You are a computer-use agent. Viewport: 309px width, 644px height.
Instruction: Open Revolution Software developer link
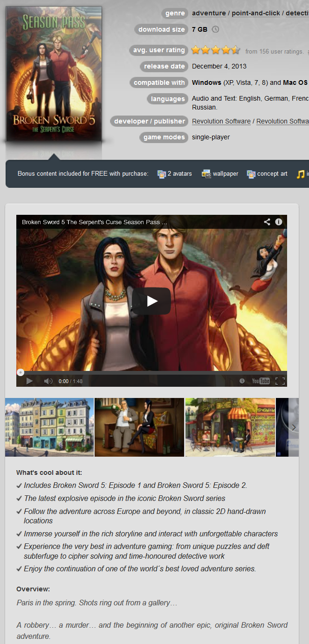[x=221, y=121]
